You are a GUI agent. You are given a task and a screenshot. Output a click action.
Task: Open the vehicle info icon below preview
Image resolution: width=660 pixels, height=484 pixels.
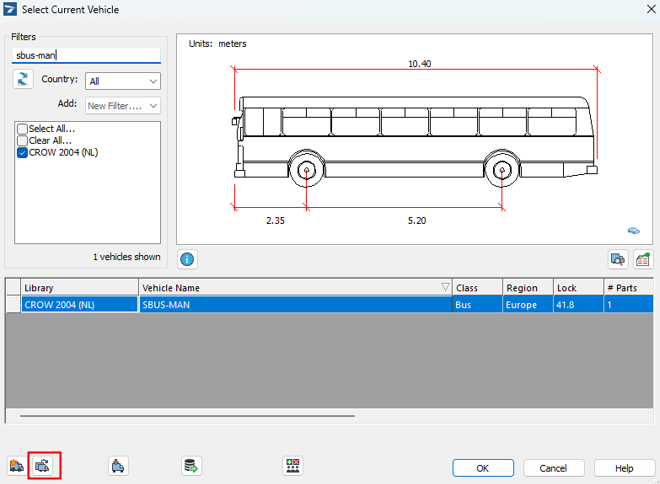(x=187, y=259)
